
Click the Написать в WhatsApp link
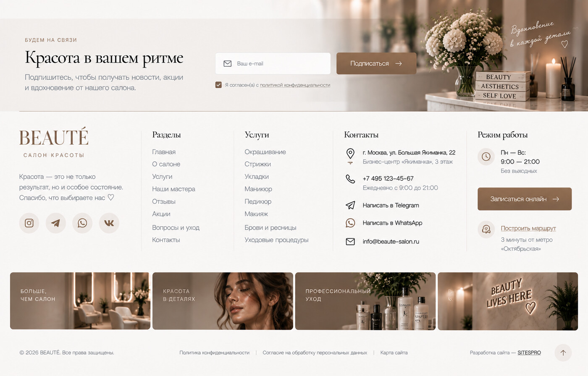pos(392,223)
